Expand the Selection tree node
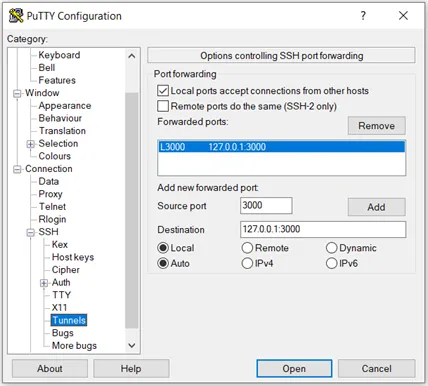 pos(30,144)
